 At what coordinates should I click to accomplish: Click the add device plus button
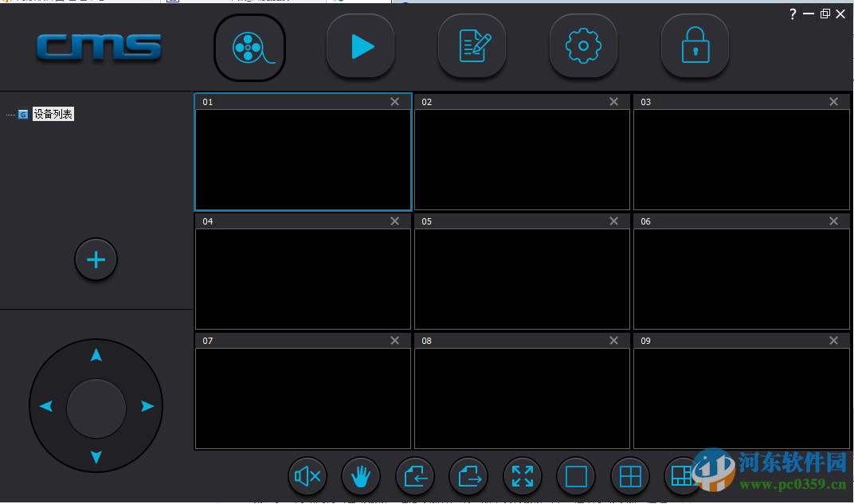tap(96, 260)
